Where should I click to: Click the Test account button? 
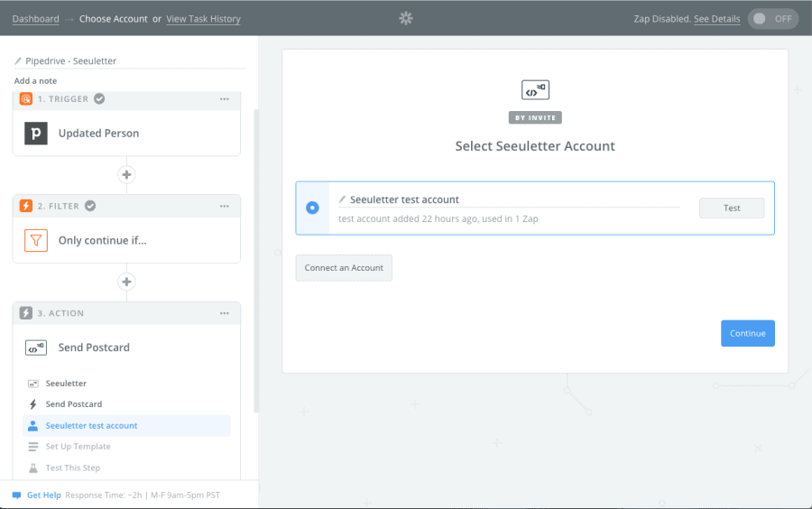coord(732,208)
